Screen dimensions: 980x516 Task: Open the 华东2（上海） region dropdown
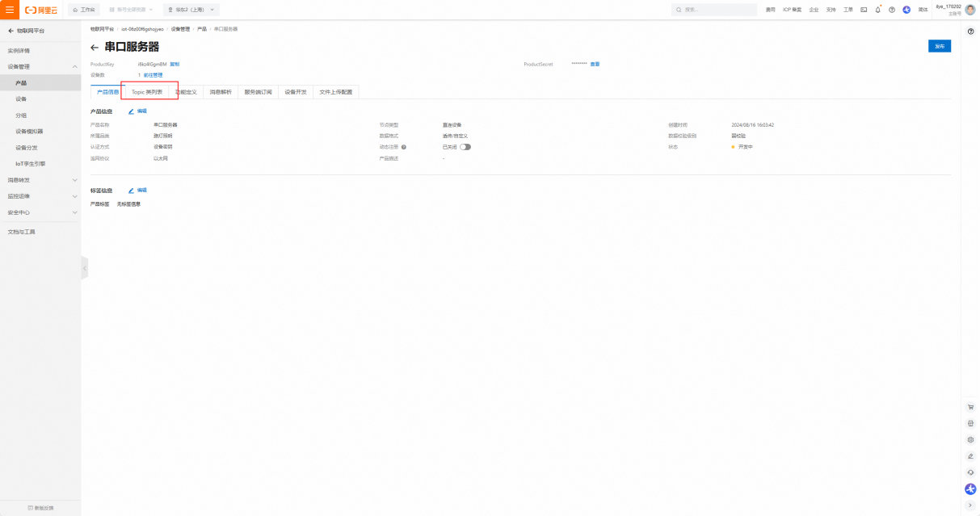tap(191, 10)
